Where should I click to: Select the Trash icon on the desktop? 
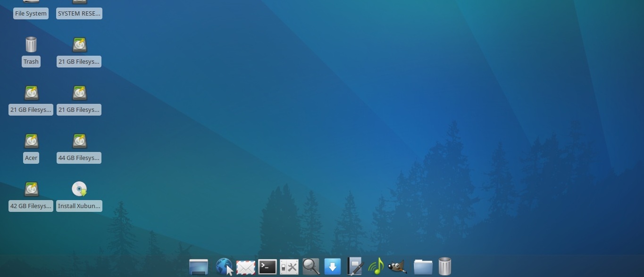click(x=31, y=45)
